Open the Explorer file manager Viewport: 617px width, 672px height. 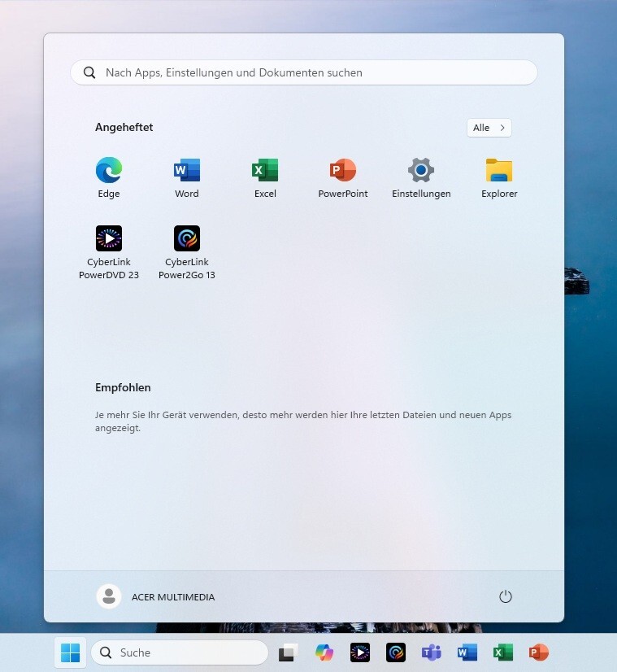pyautogui.click(x=499, y=177)
